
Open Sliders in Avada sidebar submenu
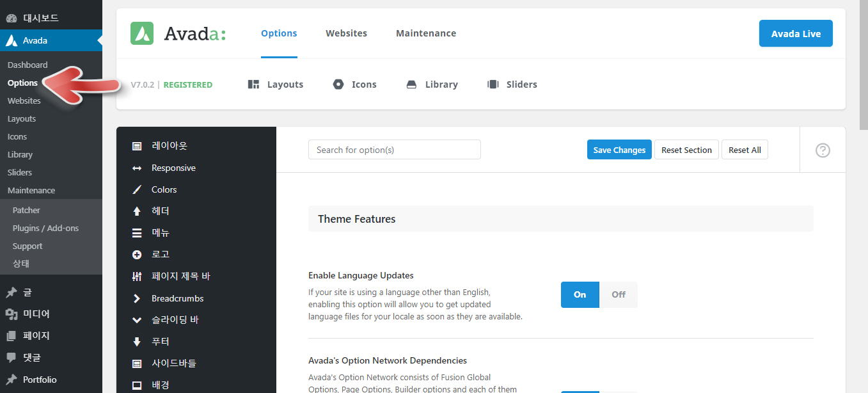pos(20,172)
